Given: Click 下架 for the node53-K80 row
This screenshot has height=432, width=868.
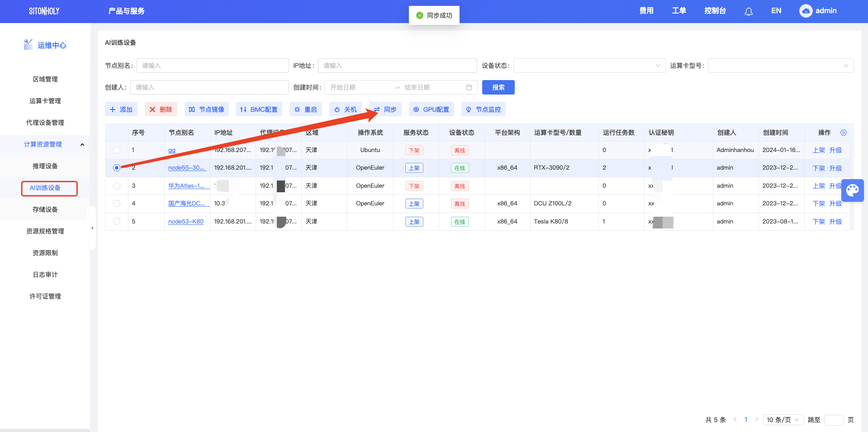Looking at the screenshot, I should pyautogui.click(x=819, y=222).
